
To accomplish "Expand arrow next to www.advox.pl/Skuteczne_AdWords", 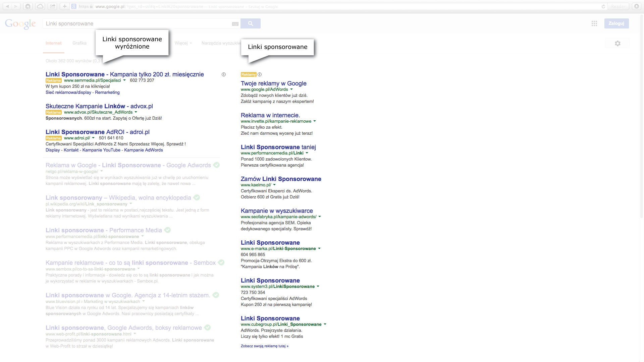I will pos(136,112).
